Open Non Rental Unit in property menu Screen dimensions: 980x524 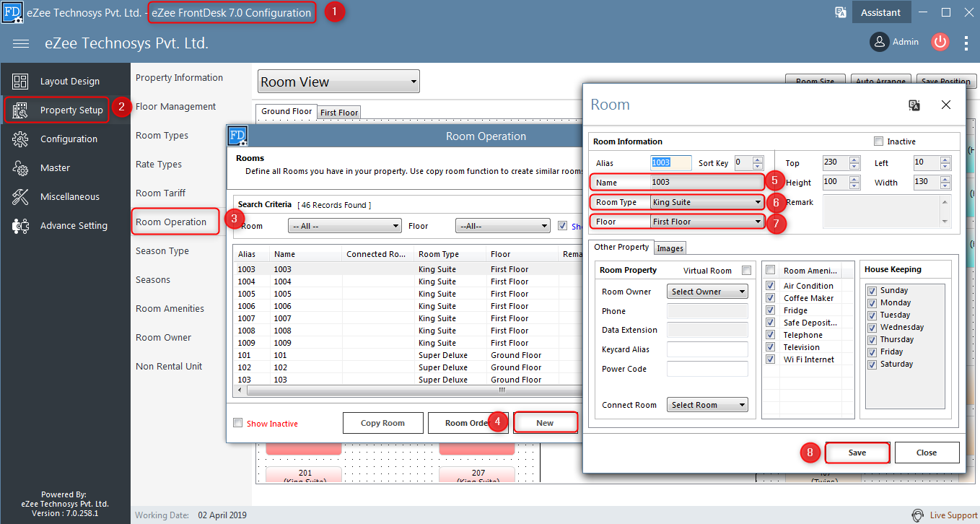pos(169,366)
